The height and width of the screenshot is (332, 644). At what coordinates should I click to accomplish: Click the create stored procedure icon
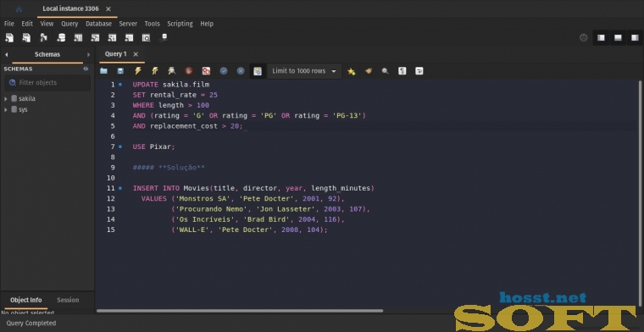point(112,38)
